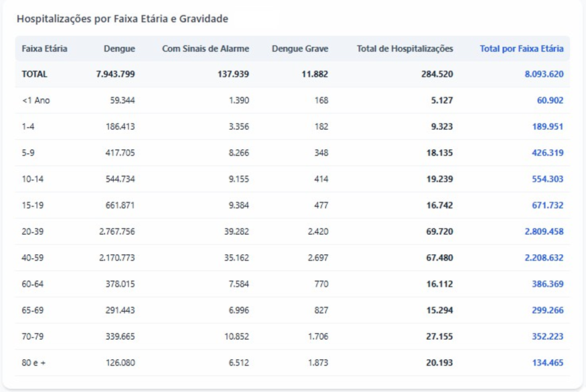
Task: Click the 2.809.458 total for ages 20-39
Action: [x=544, y=231]
